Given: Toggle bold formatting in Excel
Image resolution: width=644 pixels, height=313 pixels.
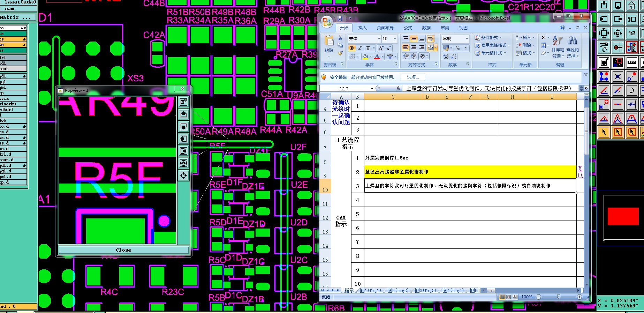Looking at the screenshot, I should coord(352,48).
